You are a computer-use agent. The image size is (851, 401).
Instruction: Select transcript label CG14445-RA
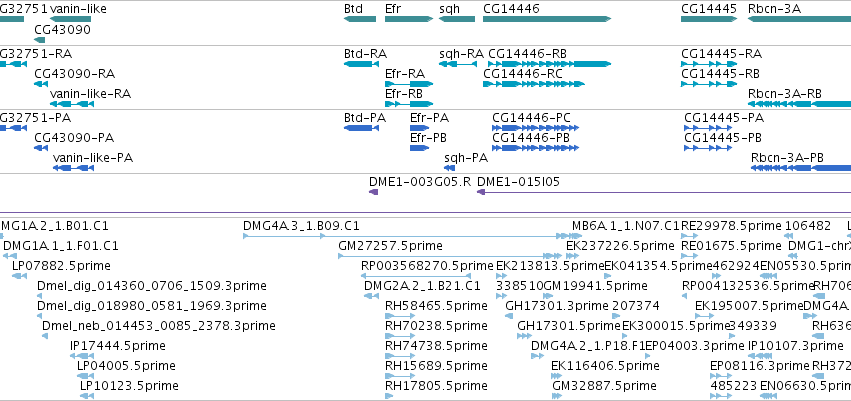click(721, 54)
